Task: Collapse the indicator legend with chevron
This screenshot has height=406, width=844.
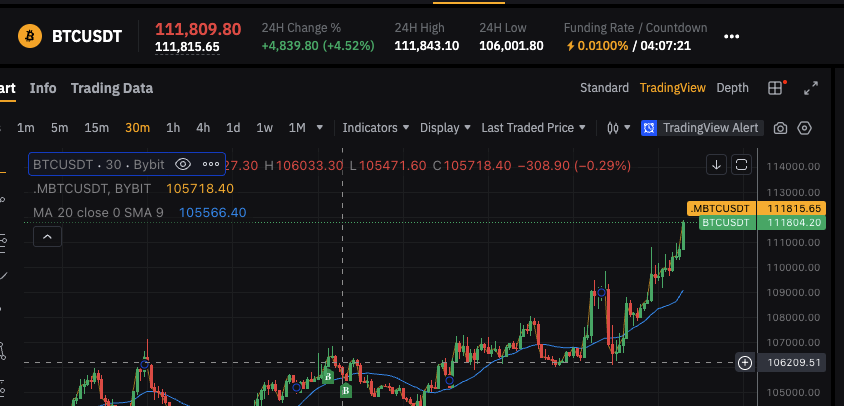Action: [x=47, y=236]
